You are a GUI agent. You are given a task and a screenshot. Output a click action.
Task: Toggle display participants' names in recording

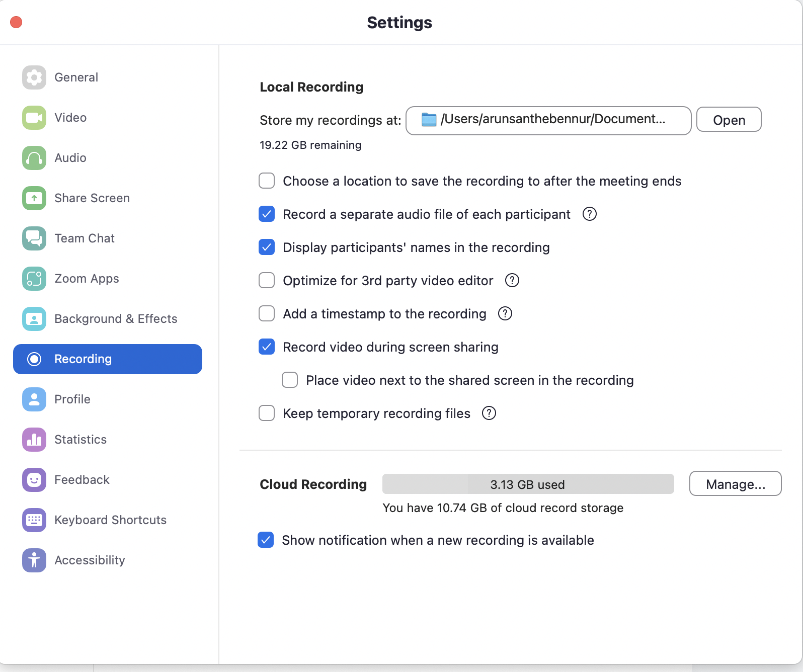(267, 247)
